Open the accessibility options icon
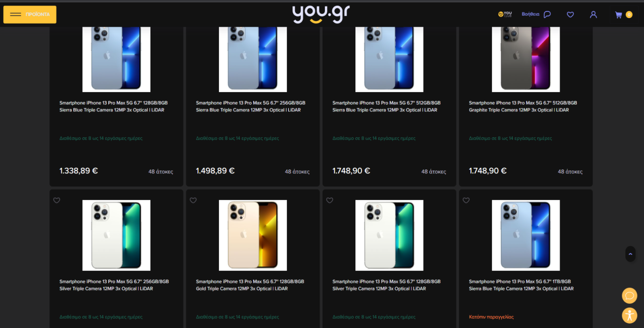The image size is (644, 328). point(630,315)
